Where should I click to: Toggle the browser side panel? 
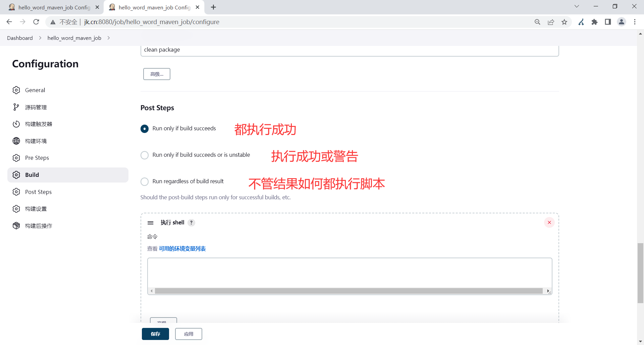click(608, 22)
